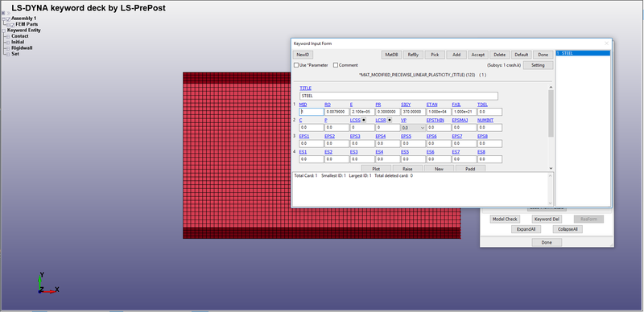
Task: Click the LCSR curve picker dot button
Action: 390,120
